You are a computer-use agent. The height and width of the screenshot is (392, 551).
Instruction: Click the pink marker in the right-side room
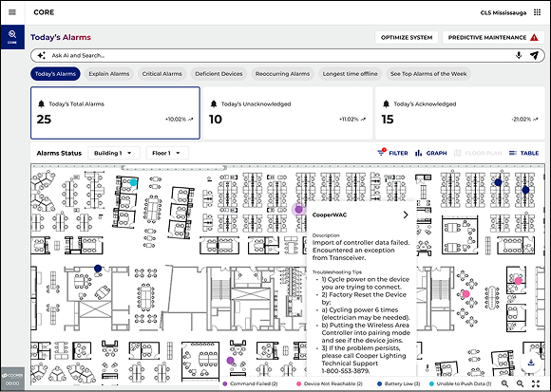(x=518, y=281)
